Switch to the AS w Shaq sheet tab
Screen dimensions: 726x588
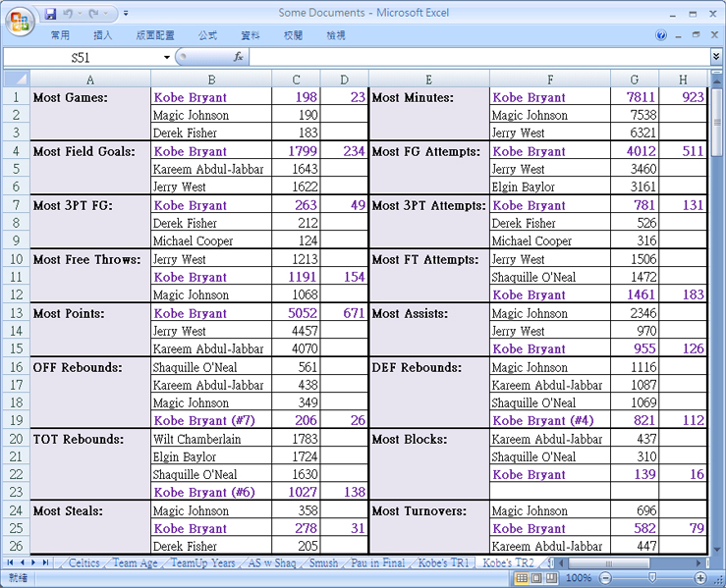(x=272, y=563)
